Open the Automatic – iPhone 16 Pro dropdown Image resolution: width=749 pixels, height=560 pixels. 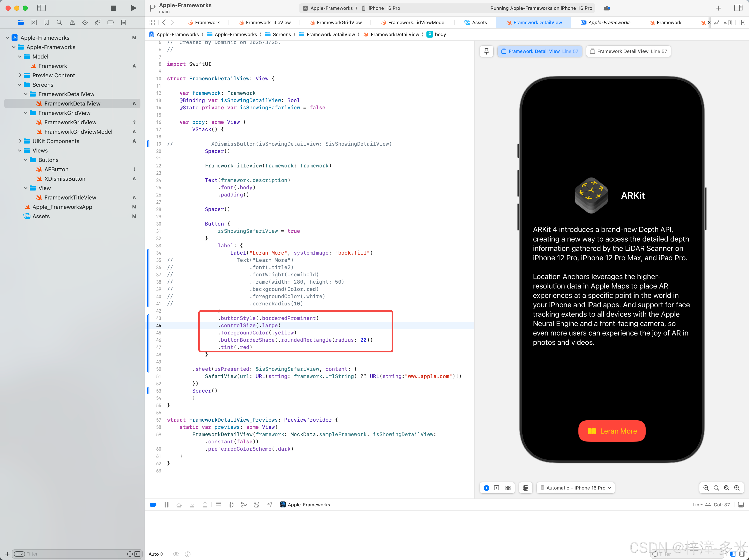575,488
